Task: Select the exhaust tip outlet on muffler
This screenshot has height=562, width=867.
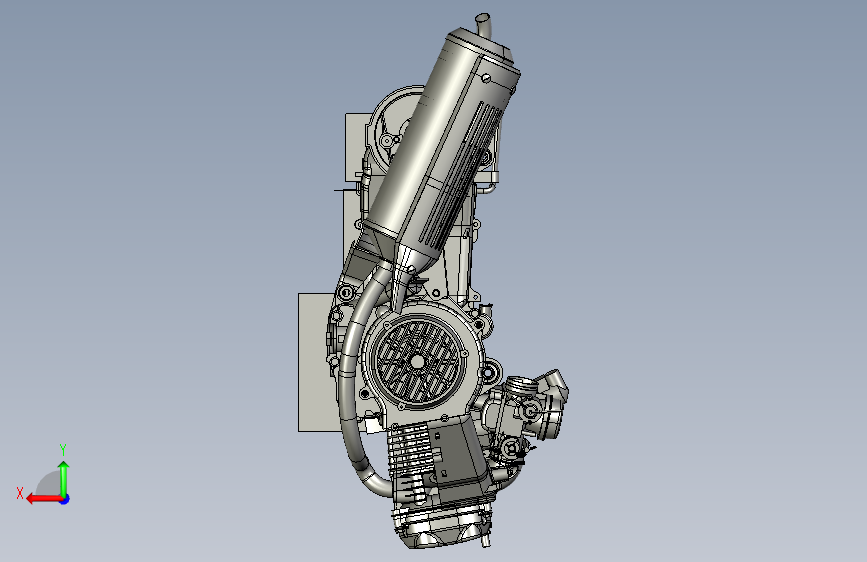Action: coord(484,25)
